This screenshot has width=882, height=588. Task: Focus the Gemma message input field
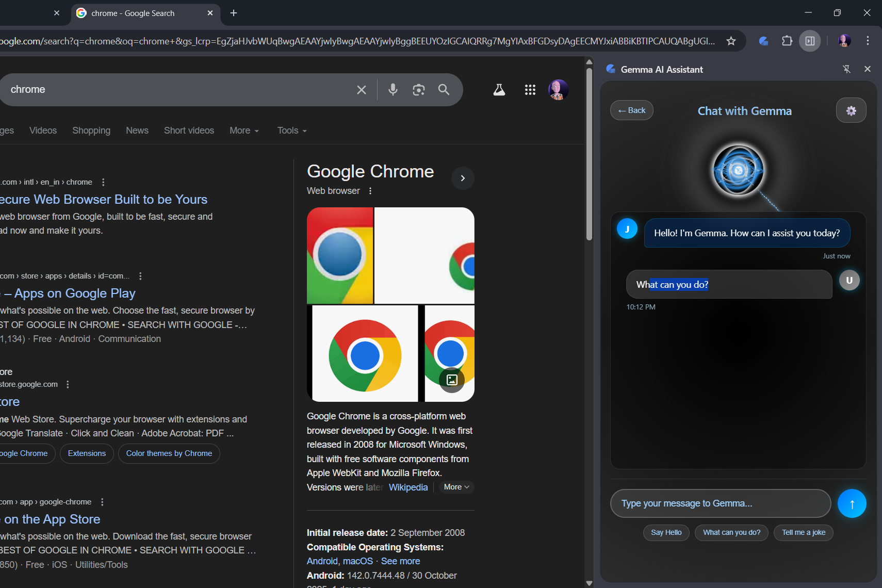point(721,503)
